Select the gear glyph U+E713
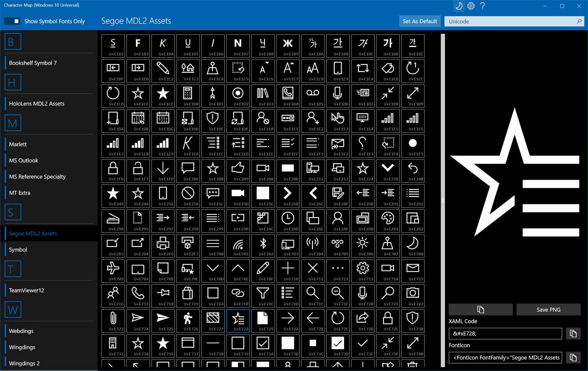588x371 pixels. (363, 271)
